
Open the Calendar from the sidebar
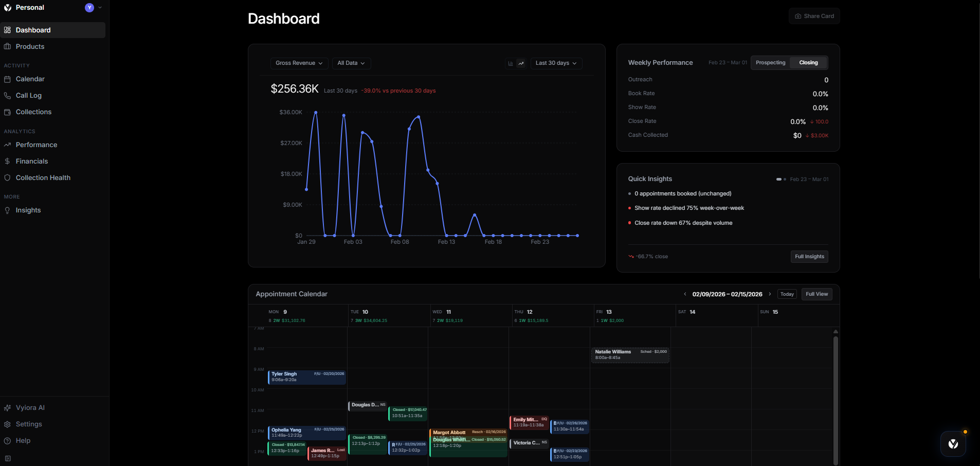pyautogui.click(x=8, y=79)
